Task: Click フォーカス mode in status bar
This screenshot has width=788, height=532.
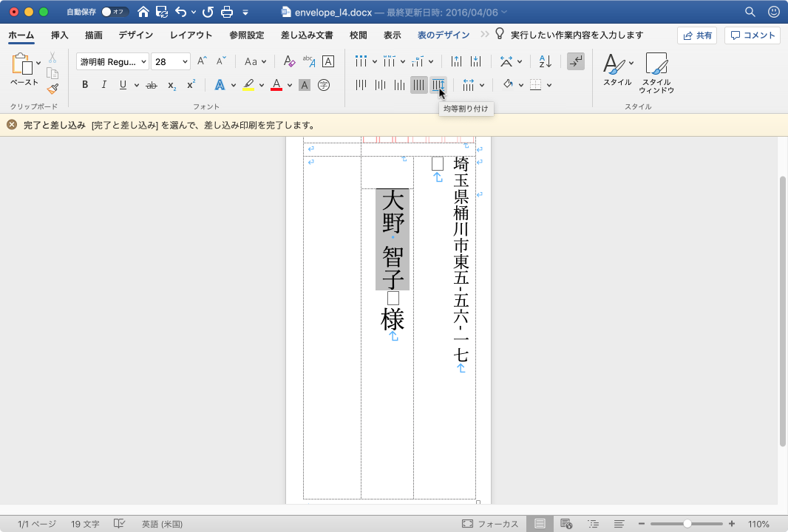Action: pyautogui.click(x=489, y=524)
